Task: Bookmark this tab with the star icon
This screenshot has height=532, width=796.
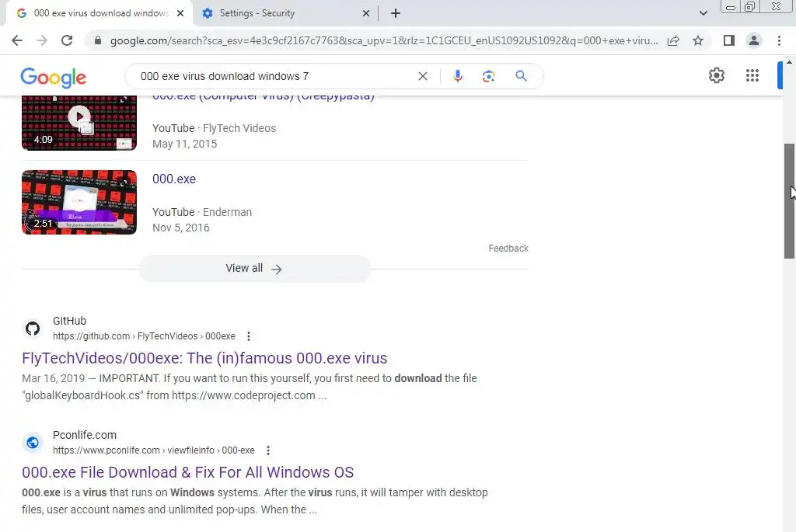Action: [x=698, y=40]
